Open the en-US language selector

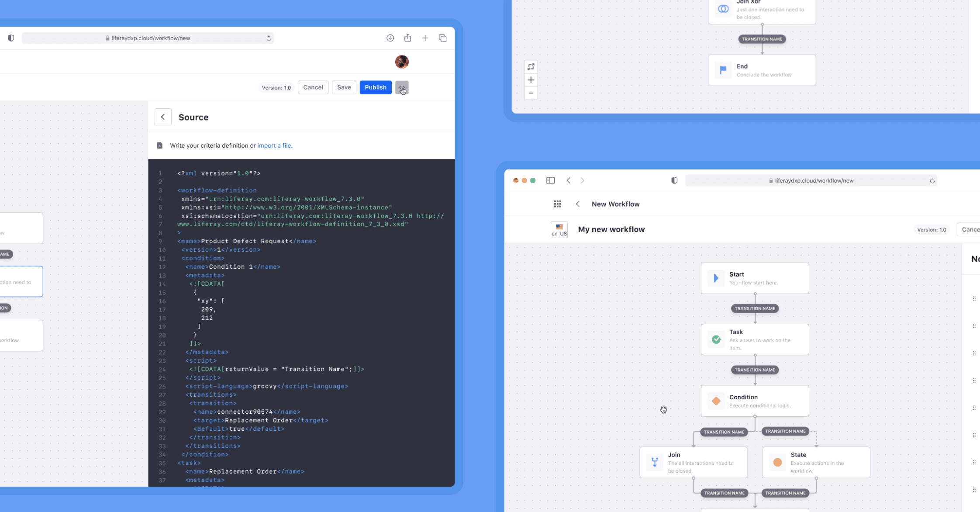(559, 229)
